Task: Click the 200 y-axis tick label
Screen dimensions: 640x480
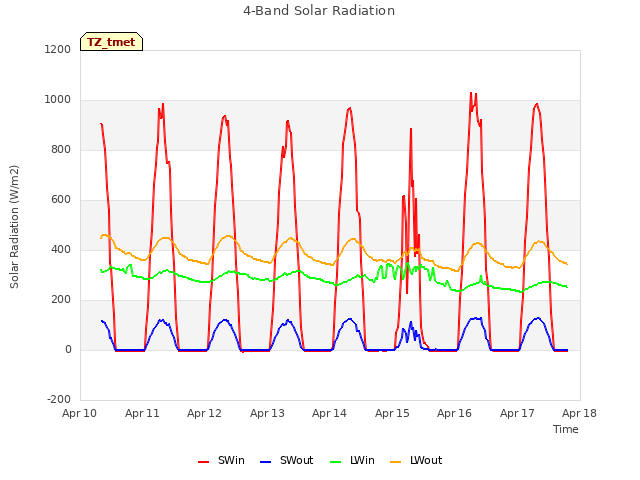Action: 61,300
